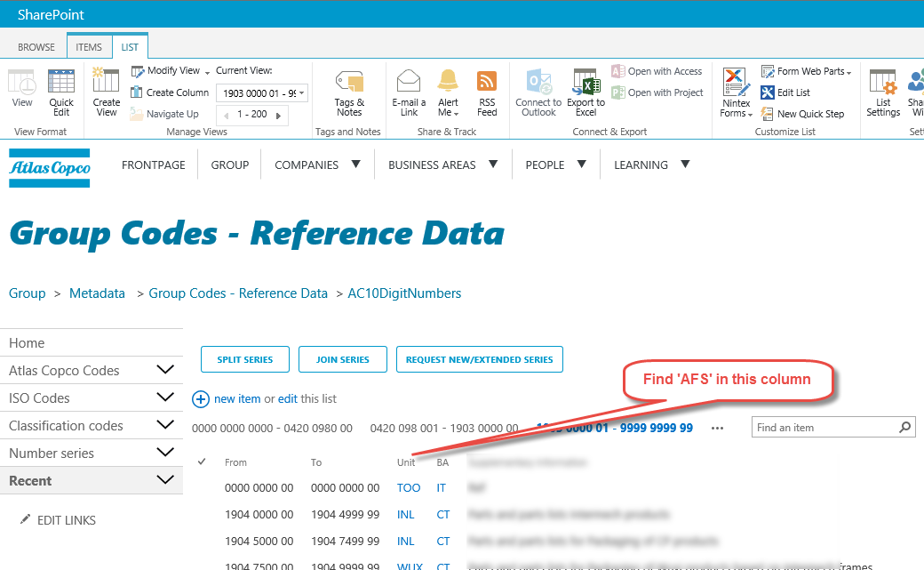Click the Atlas Copco logo
The width and height of the screenshot is (924, 570).
point(50,168)
